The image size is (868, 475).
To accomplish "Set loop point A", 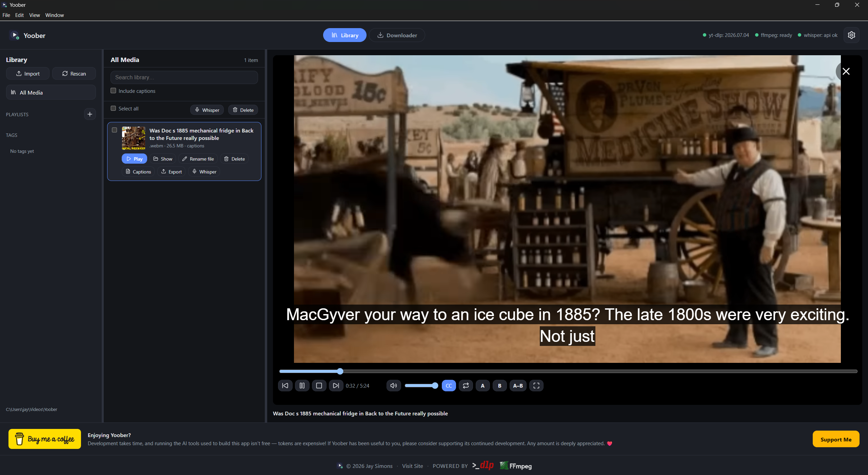I will [x=483, y=386].
